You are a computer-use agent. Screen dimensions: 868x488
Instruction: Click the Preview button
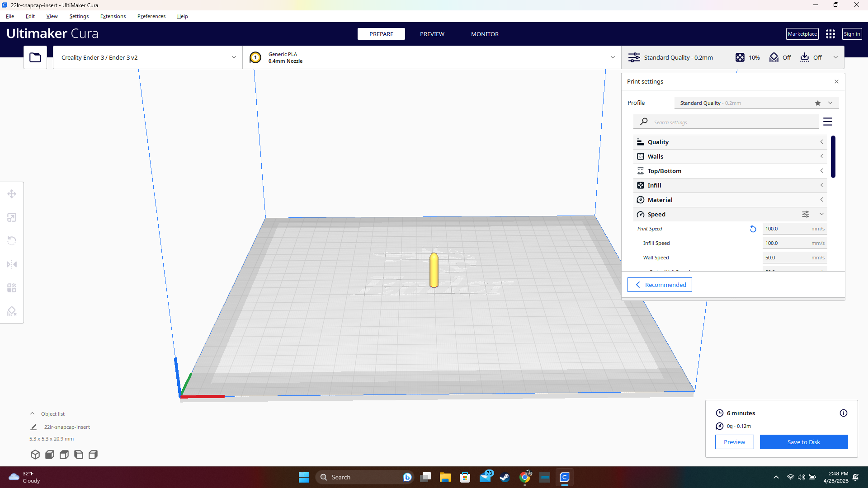(735, 442)
